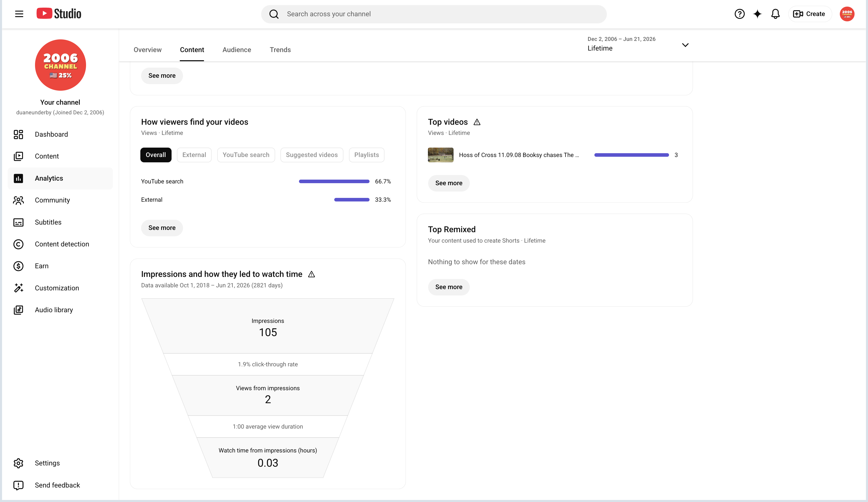Open Dashboard in the sidebar
The height and width of the screenshot is (502, 868).
point(60,134)
